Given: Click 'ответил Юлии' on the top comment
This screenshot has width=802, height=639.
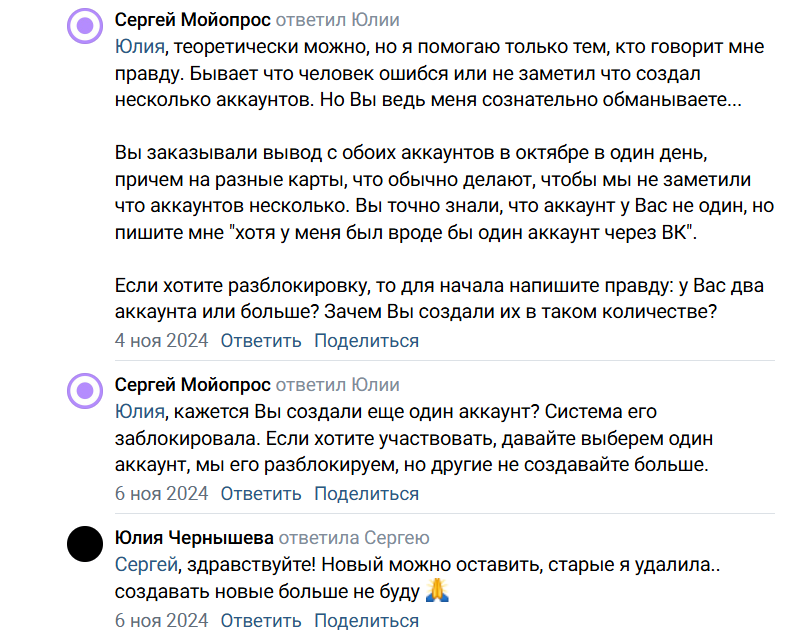Looking at the screenshot, I should (x=337, y=20).
